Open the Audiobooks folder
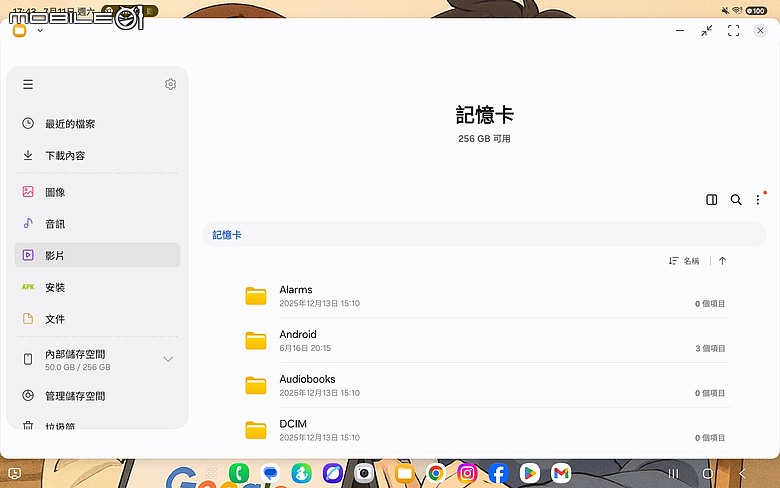Image resolution: width=780 pixels, height=488 pixels. point(485,385)
